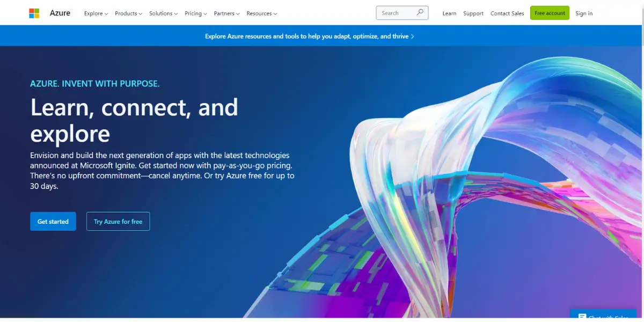Go to the Learn link
This screenshot has width=644, height=322.
click(449, 13)
